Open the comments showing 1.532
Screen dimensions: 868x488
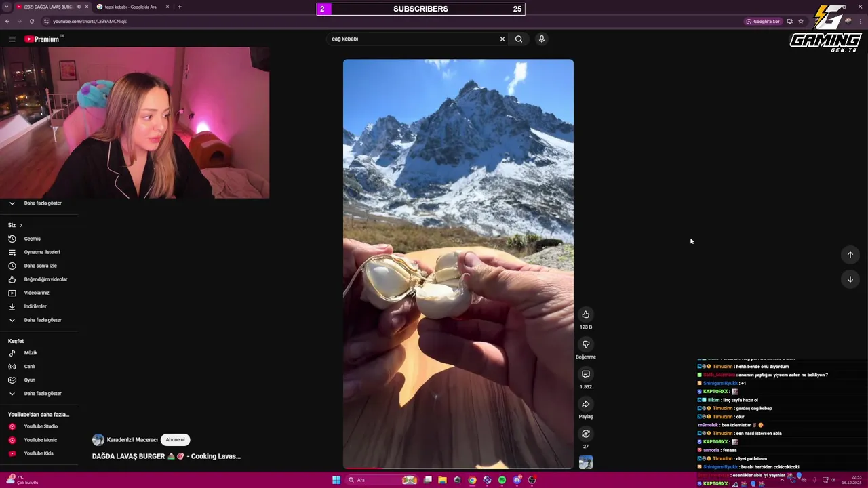[x=586, y=374]
